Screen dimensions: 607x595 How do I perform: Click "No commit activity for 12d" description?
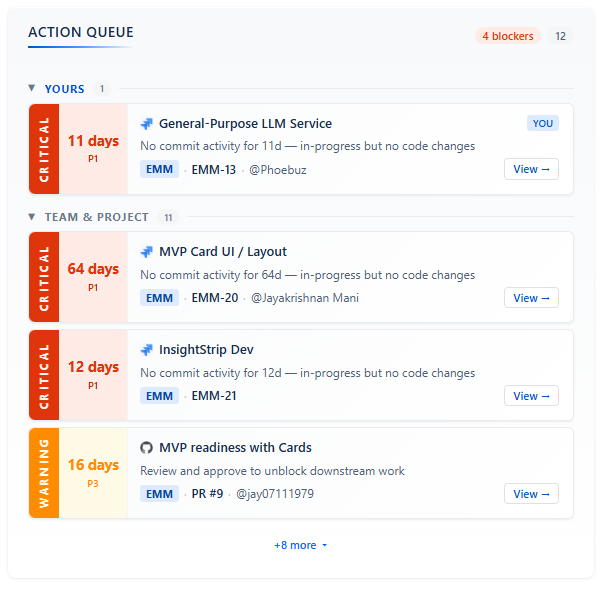coord(307,373)
